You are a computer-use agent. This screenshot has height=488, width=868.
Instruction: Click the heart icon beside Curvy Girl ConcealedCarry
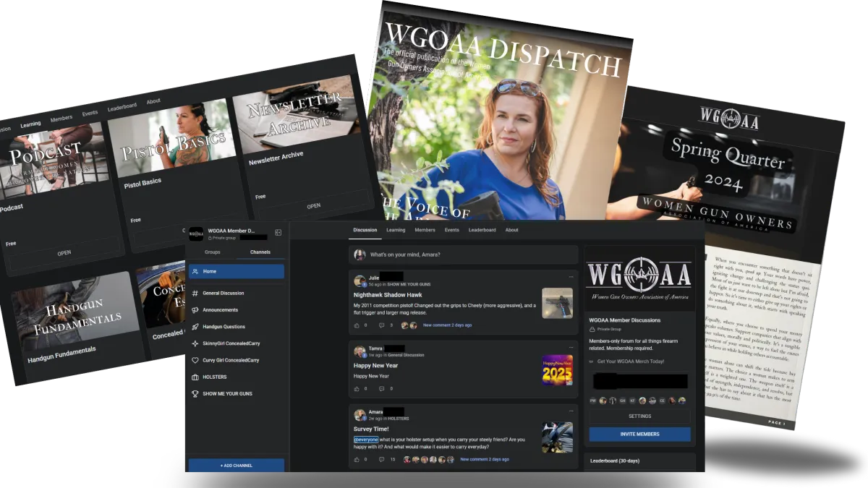(195, 360)
